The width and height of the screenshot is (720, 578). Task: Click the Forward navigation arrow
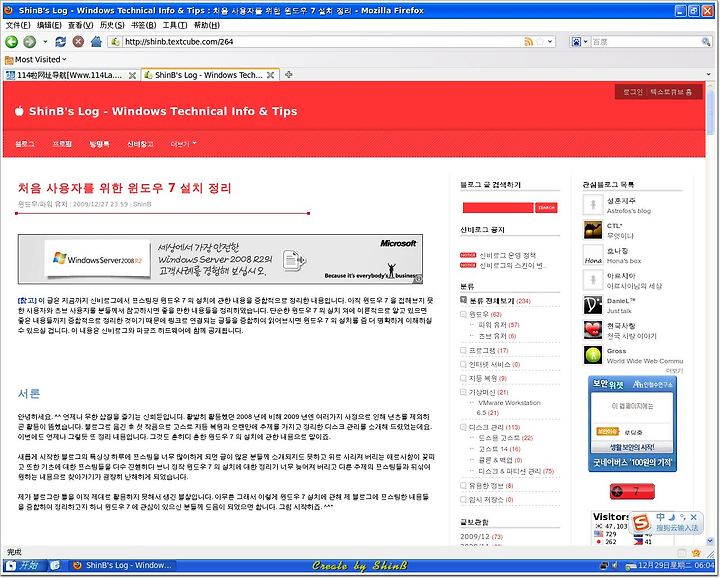[x=30, y=42]
